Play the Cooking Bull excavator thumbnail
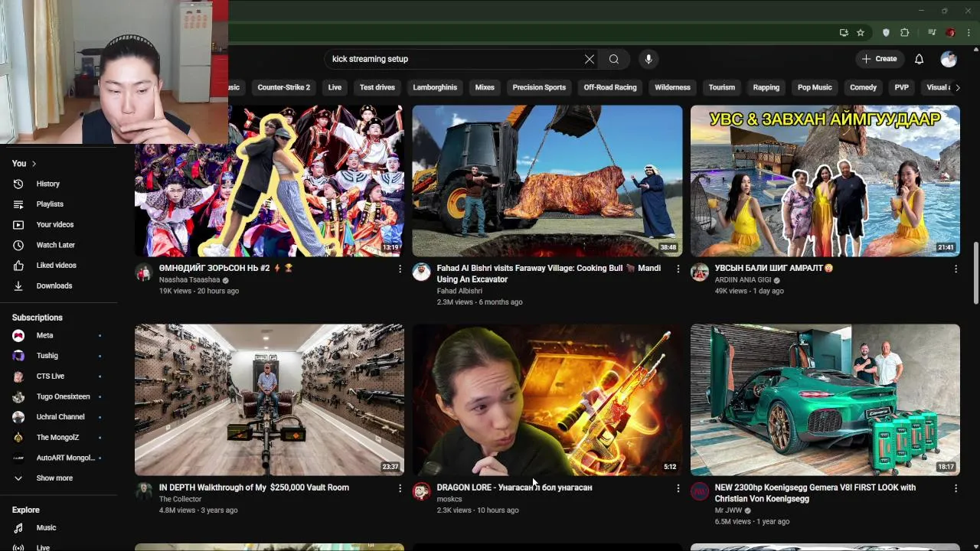Viewport: 980px width, 551px height. coord(547,181)
